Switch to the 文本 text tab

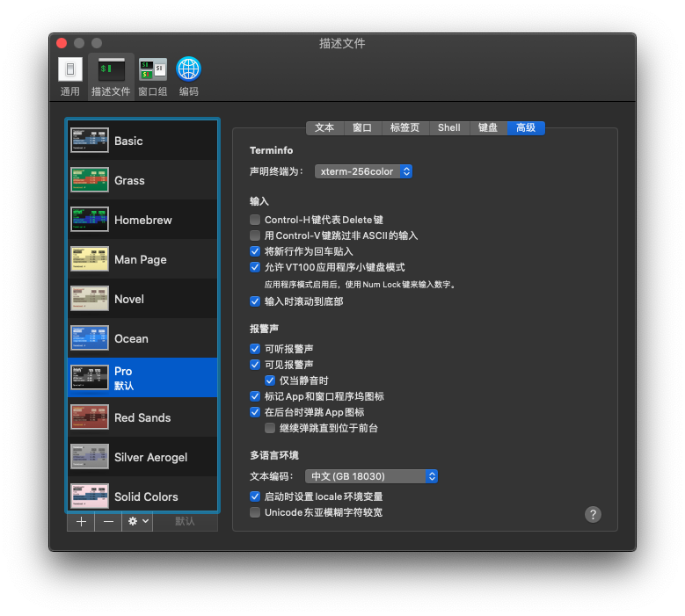[x=324, y=127]
